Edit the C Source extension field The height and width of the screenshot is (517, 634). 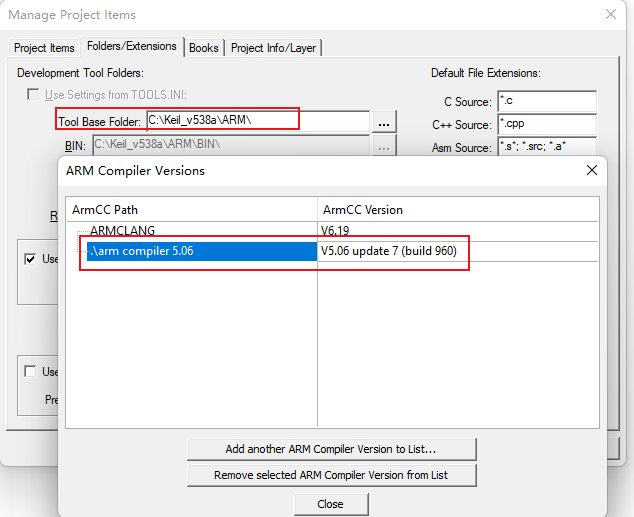coord(546,102)
